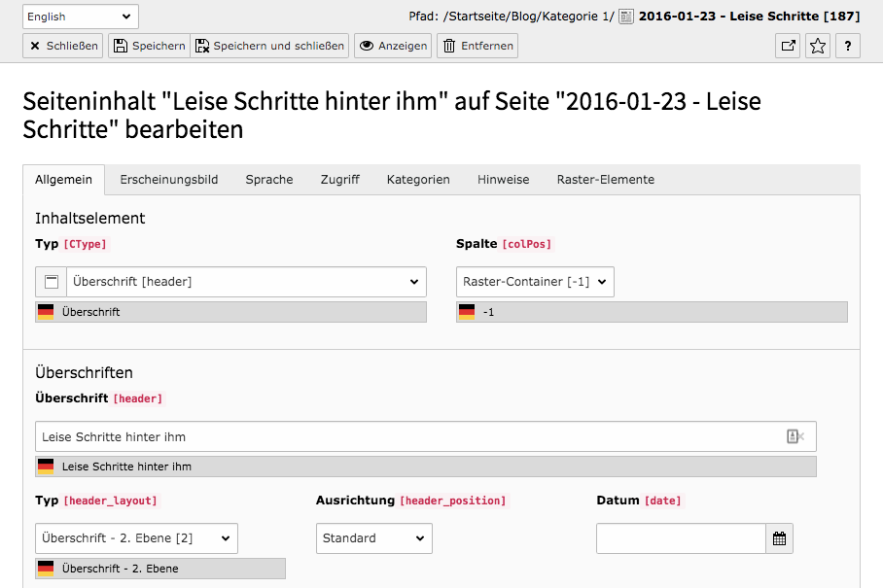Viewport: 883px width, 588px height.
Task: Click 'Speichern und schließen'
Action: [x=268, y=45]
